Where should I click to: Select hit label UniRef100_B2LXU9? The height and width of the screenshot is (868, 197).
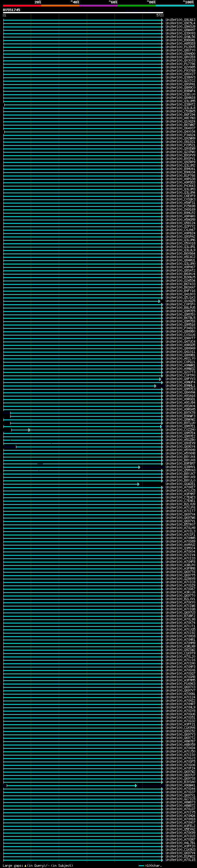pyautogui.click(x=180, y=504)
